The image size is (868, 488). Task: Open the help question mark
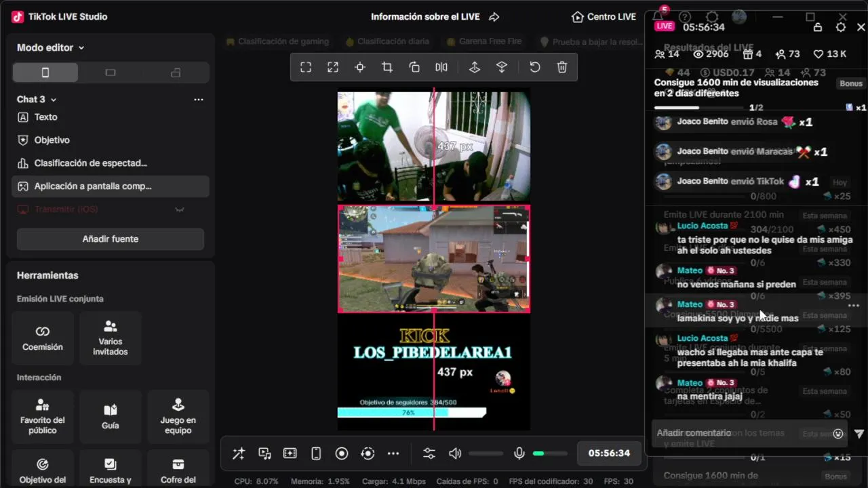click(x=685, y=16)
